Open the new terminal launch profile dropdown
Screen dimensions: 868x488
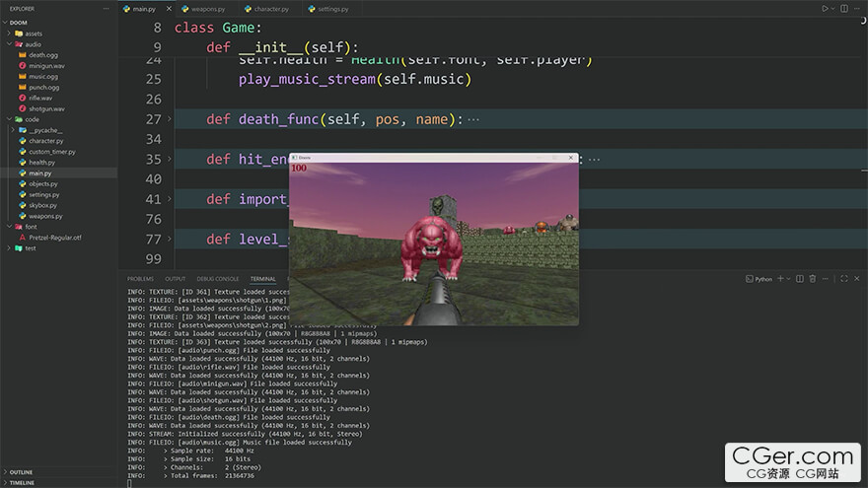(x=788, y=279)
